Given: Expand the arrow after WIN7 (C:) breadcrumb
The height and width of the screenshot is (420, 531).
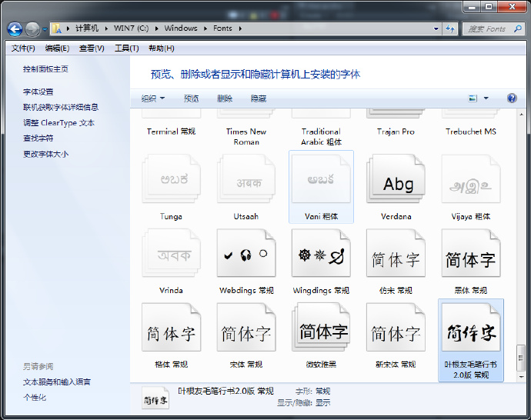Looking at the screenshot, I should click(x=156, y=28).
